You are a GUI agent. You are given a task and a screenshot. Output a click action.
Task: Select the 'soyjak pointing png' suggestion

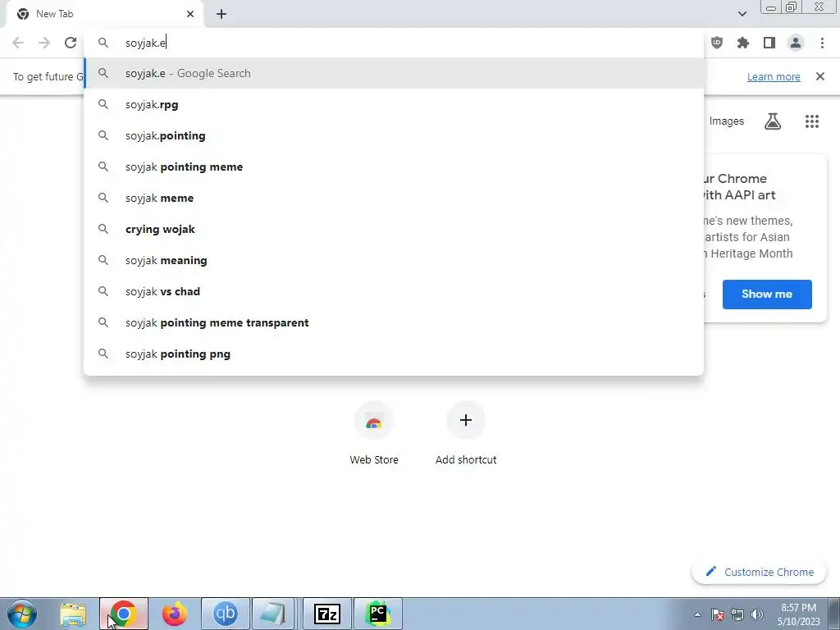[394, 354]
